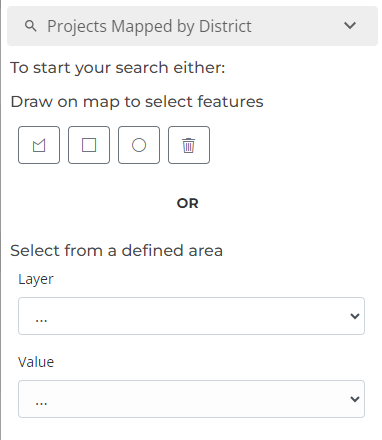This screenshot has width=382, height=440.
Task: Click the Layer dropdown arrow
Action: tap(355, 316)
